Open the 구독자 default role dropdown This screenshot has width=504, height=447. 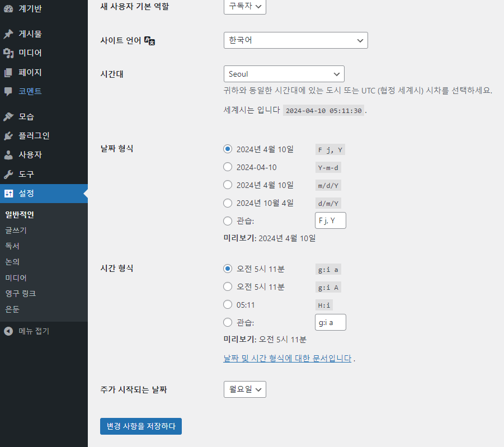point(245,6)
